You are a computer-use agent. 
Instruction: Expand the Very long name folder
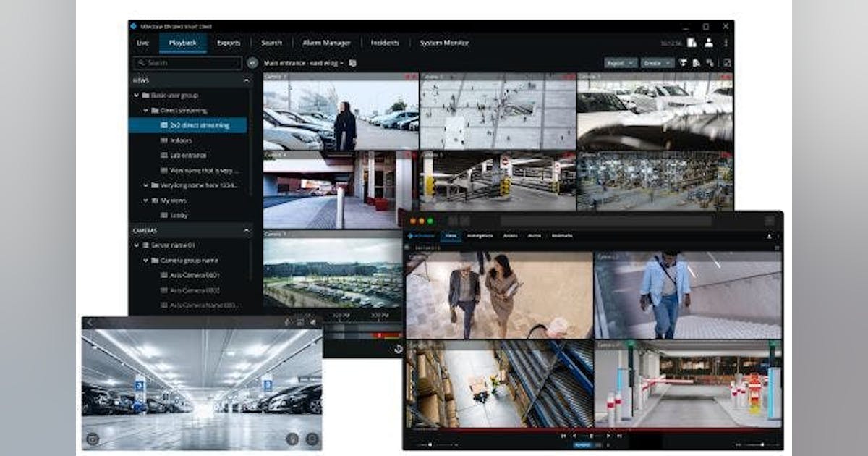(145, 185)
